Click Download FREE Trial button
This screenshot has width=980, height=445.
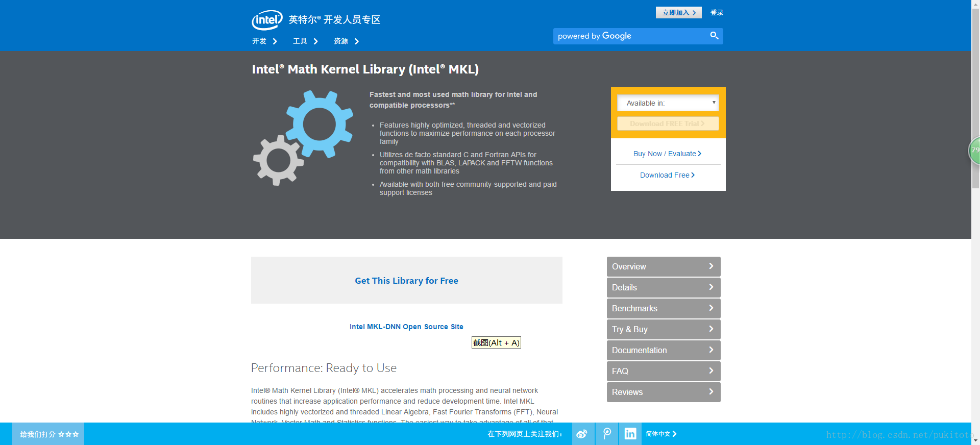(x=668, y=123)
